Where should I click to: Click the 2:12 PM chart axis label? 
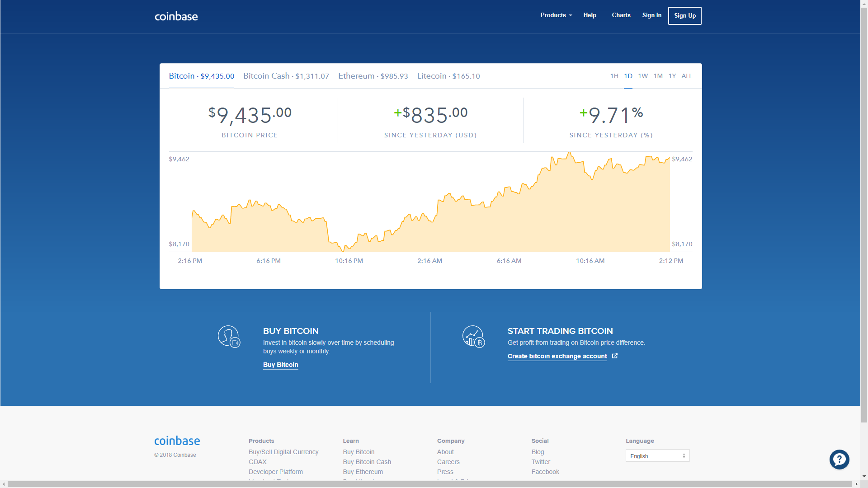point(671,261)
